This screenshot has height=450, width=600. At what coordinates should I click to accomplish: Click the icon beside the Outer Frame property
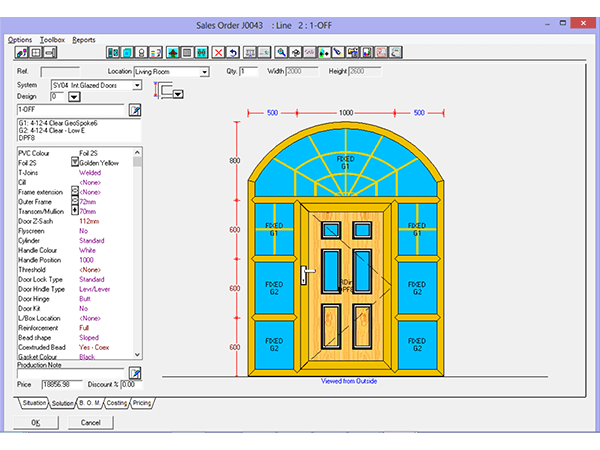tap(74, 201)
